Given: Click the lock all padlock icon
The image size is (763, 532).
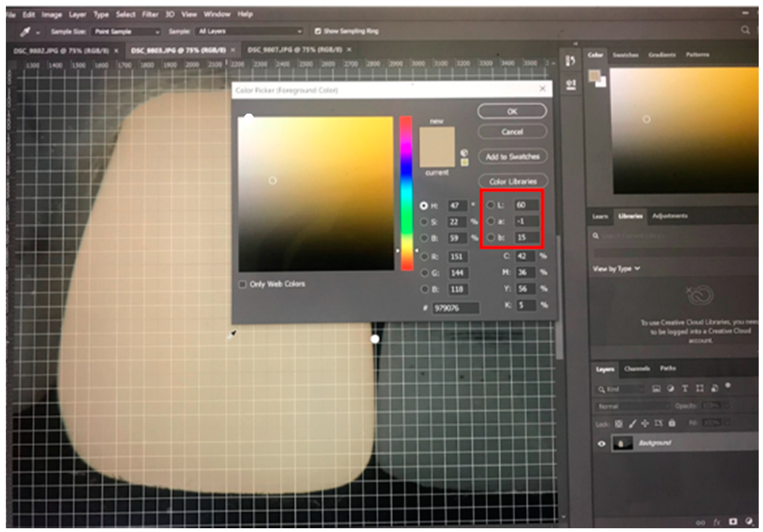Looking at the screenshot, I should (672, 423).
